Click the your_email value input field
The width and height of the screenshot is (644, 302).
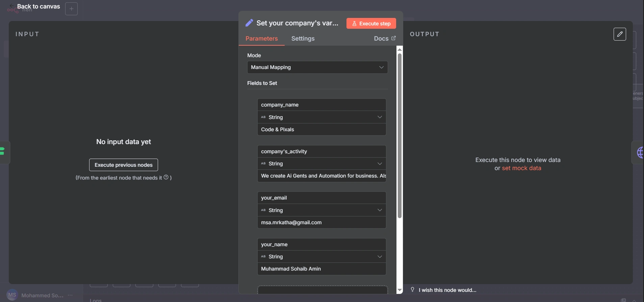[321, 223]
